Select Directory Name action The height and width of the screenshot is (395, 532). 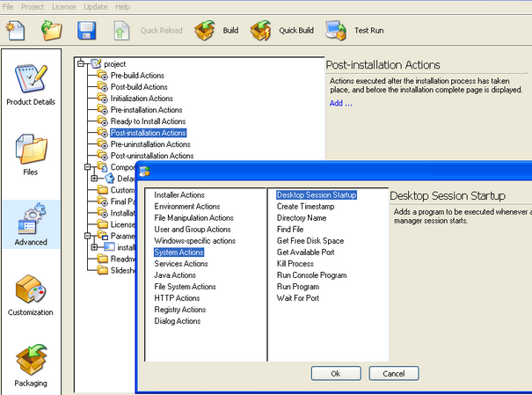tap(302, 218)
